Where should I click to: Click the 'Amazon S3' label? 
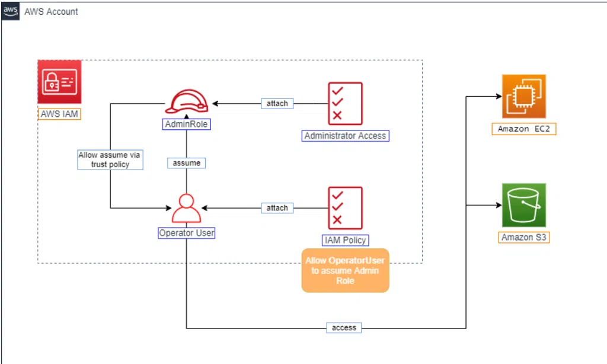(524, 237)
